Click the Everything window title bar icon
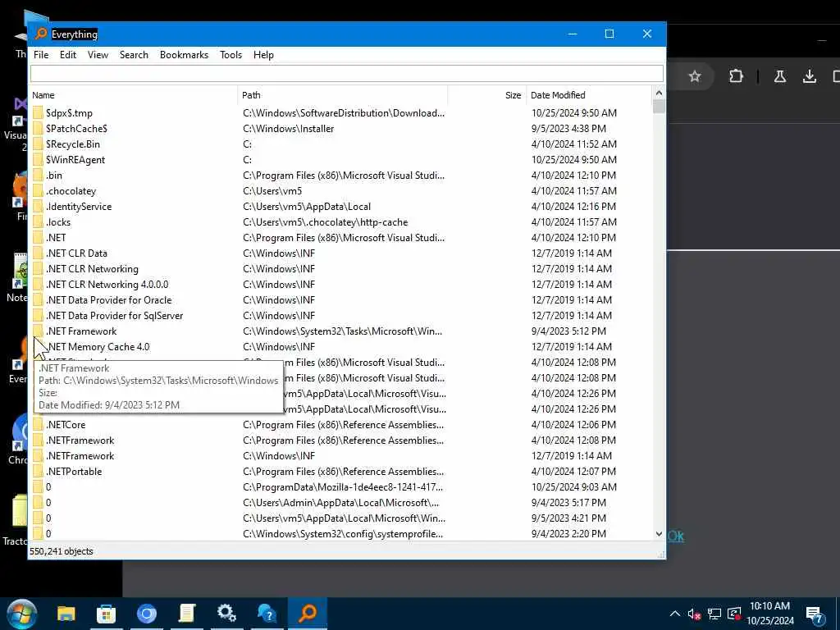840x630 pixels. coord(41,34)
